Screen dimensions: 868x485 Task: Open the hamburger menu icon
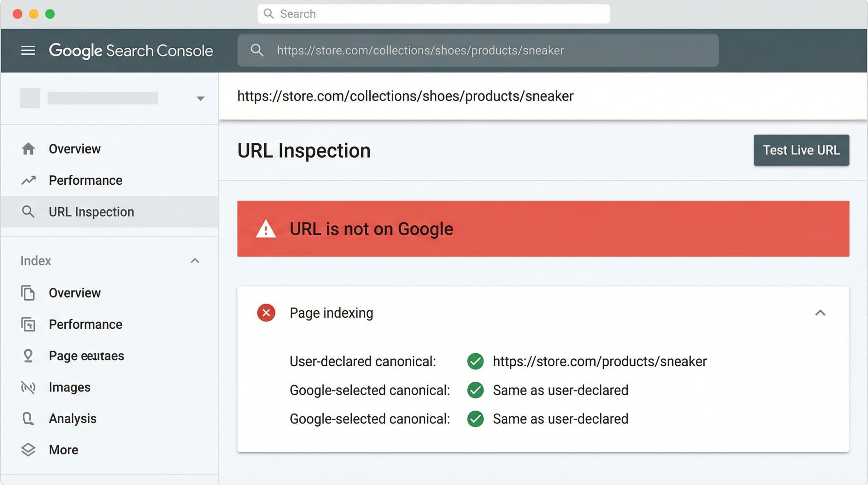pyautogui.click(x=28, y=50)
